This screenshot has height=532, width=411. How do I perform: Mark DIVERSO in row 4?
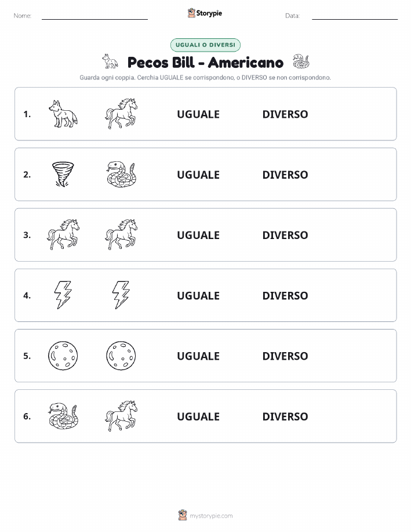(285, 295)
